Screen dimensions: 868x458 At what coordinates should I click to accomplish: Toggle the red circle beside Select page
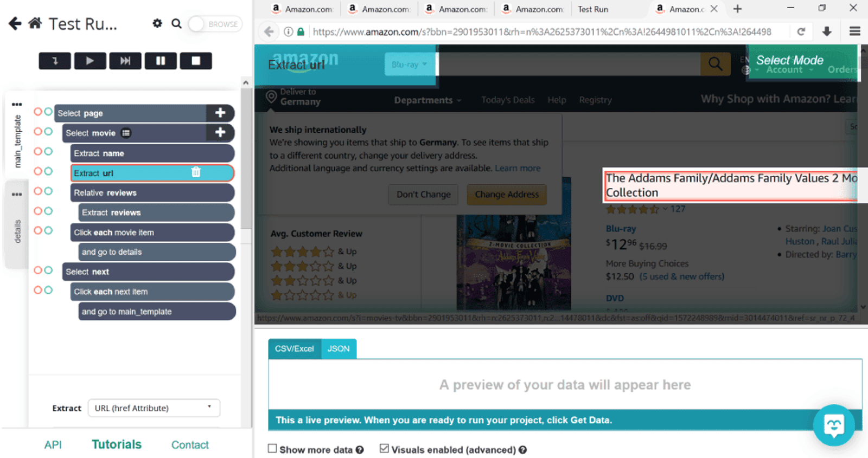[x=38, y=112]
